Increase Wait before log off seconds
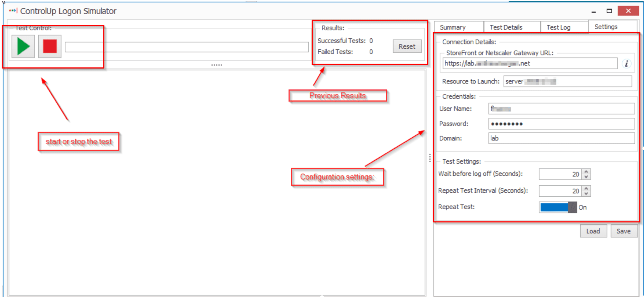Viewport: 644px width, 297px height. (x=586, y=171)
